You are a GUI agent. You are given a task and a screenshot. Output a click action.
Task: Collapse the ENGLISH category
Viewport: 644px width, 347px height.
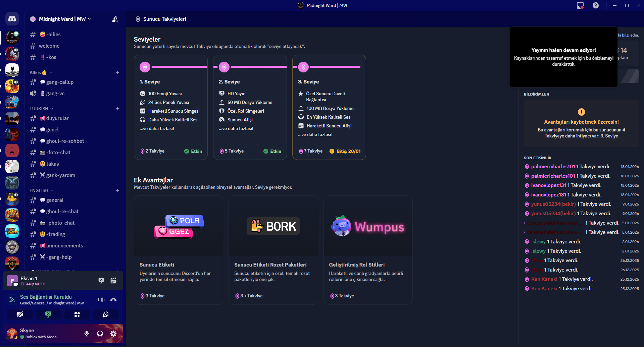[x=41, y=190]
